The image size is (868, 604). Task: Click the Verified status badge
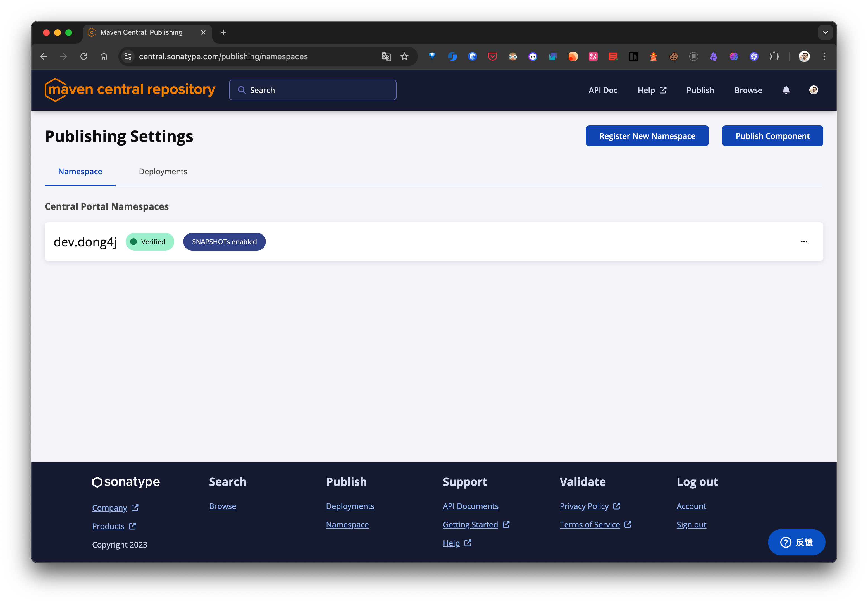(150, 242)
